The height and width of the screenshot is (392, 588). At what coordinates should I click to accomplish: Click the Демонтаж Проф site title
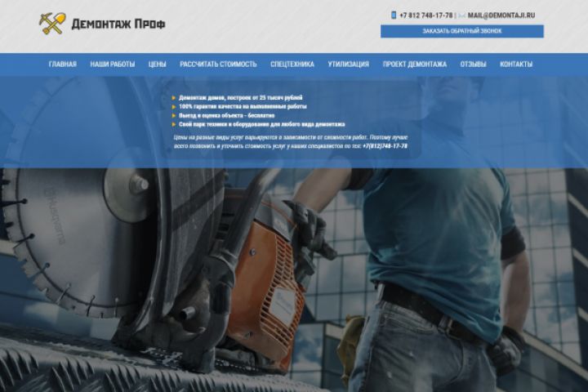tap(118, 24)
